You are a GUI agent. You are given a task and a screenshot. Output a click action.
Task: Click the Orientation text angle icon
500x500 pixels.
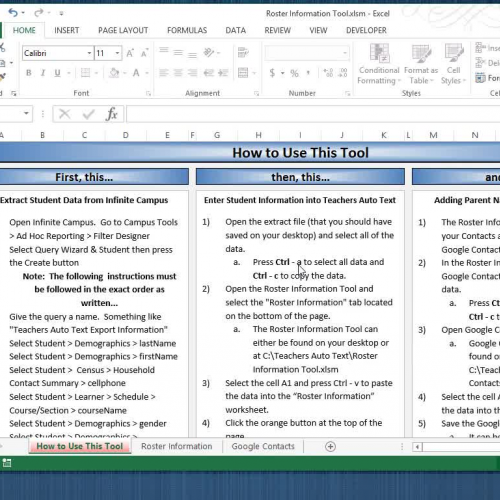[x=209, y=53]
